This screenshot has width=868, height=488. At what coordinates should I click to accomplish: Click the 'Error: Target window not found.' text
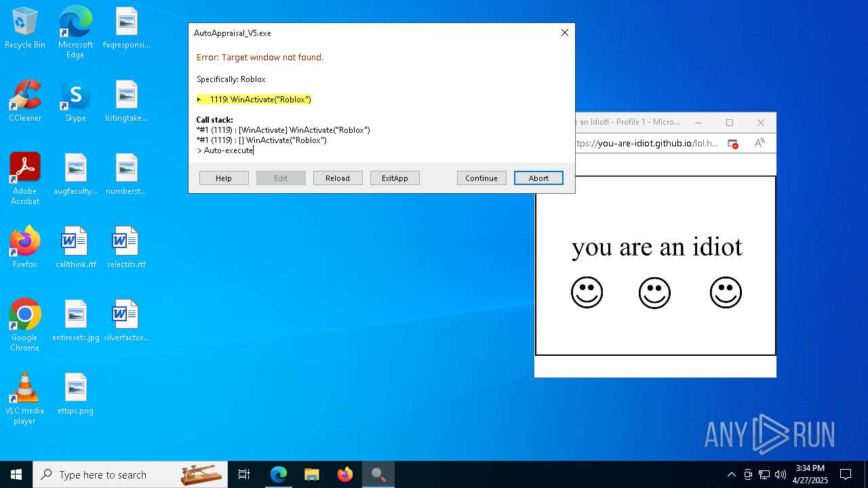(260, 58)
